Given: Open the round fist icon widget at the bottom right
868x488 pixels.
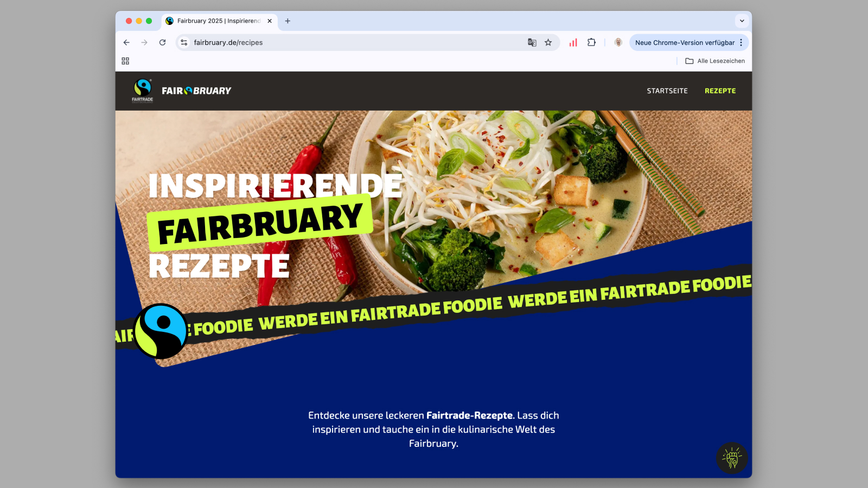Looking at the screenshot, I should 732,458.
